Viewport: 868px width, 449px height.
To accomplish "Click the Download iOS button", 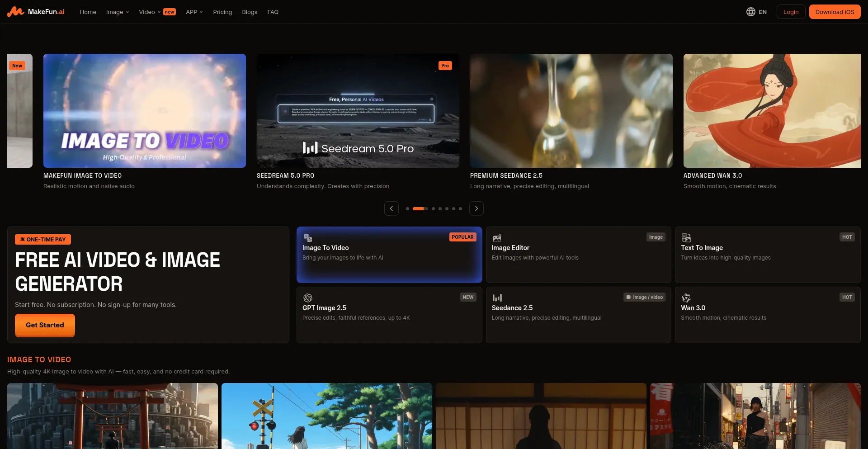I will [x=835, y=12].
